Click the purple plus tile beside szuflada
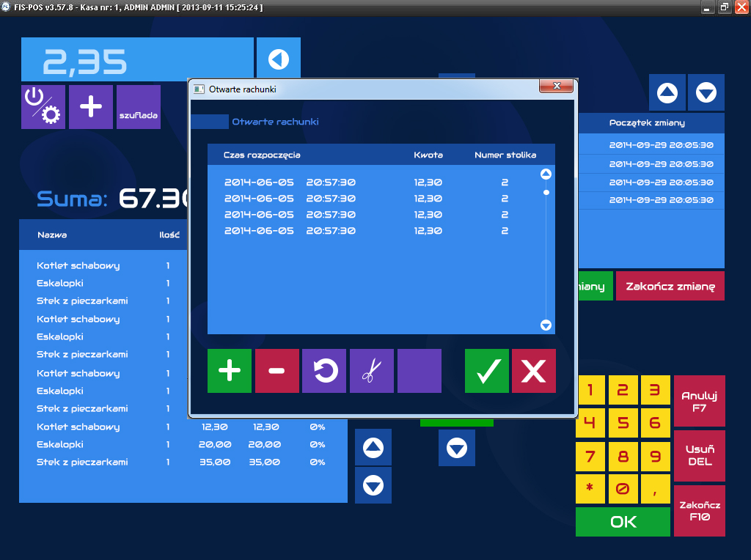Viewport: 751px width, 560px height. pyautogui.click(x=90, y=107)
